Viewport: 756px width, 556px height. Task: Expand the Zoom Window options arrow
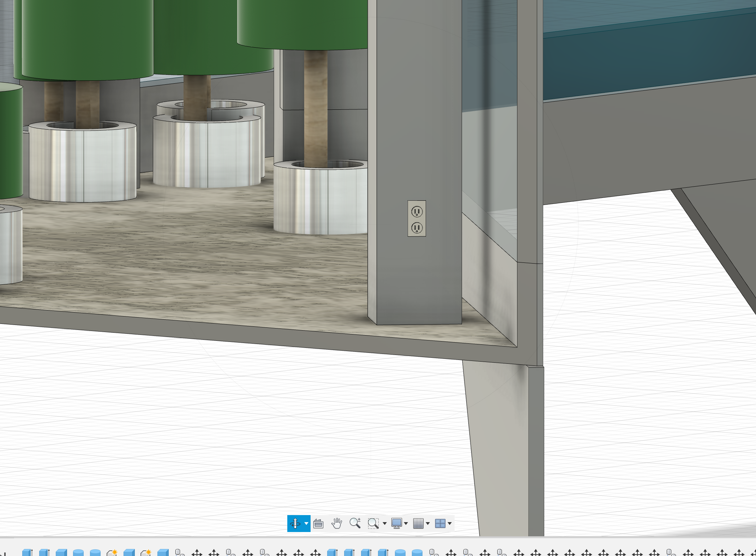point(385,524)
